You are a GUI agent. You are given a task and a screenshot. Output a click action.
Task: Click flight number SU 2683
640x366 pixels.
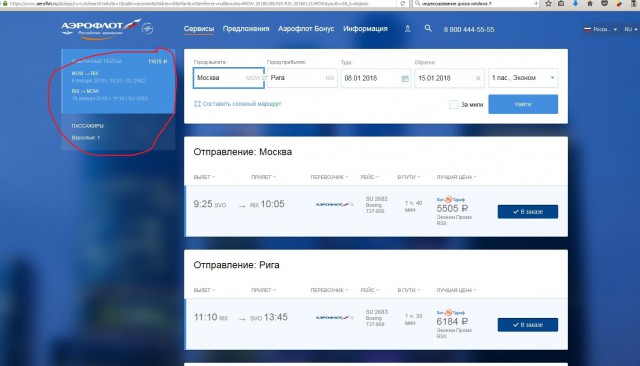(x=376, y=312)
